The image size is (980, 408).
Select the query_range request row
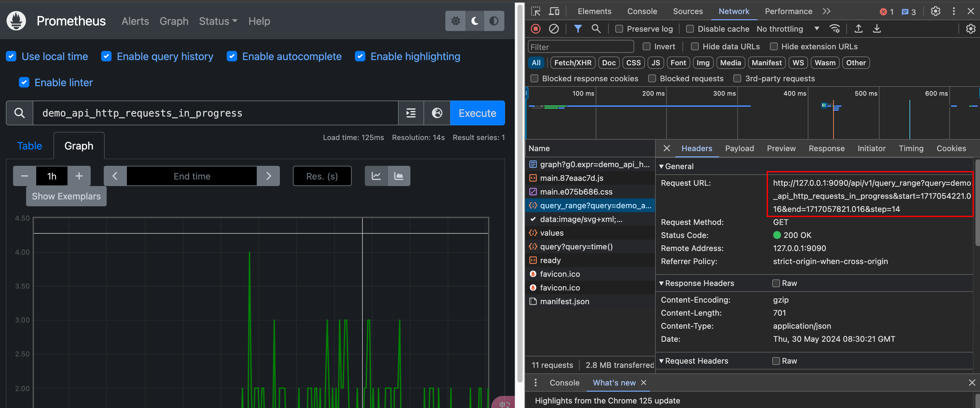590,206
